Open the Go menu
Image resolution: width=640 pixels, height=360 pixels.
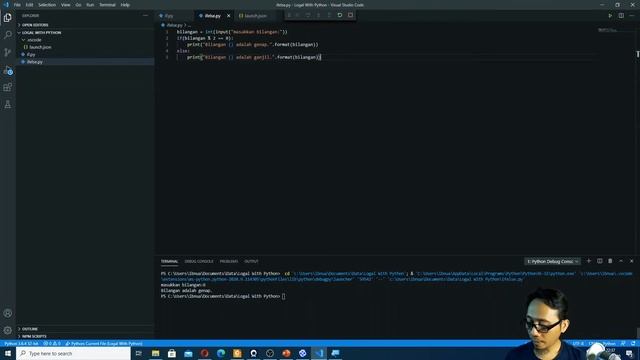(78, 5)
